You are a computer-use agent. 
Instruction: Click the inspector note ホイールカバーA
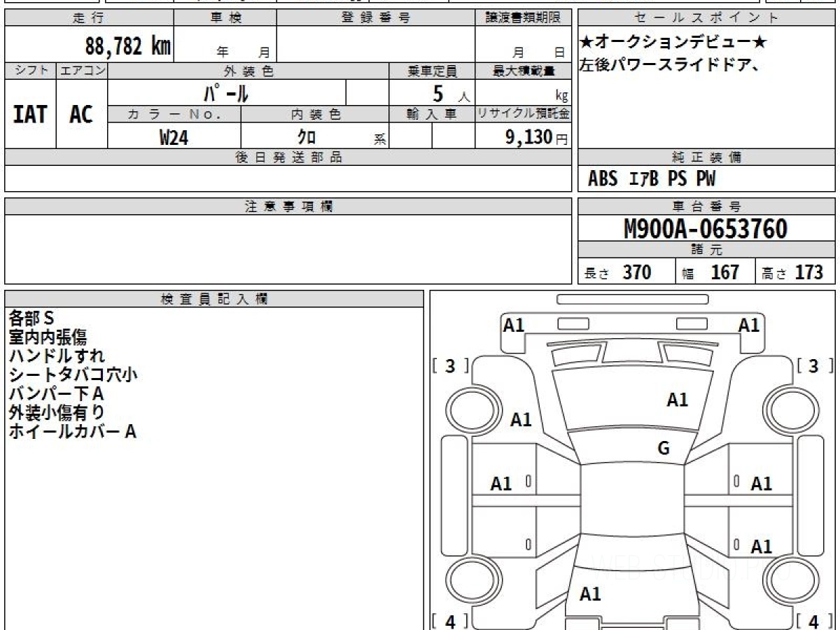tap(72, 432)
